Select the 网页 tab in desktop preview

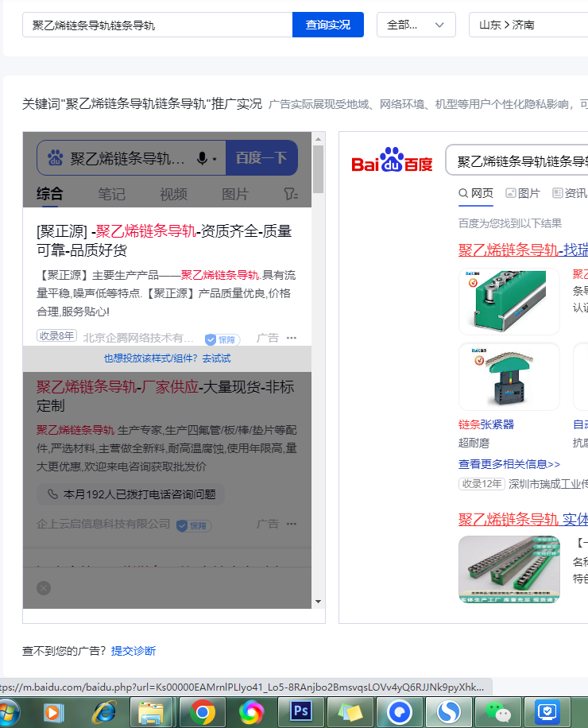tap(476, 193)
